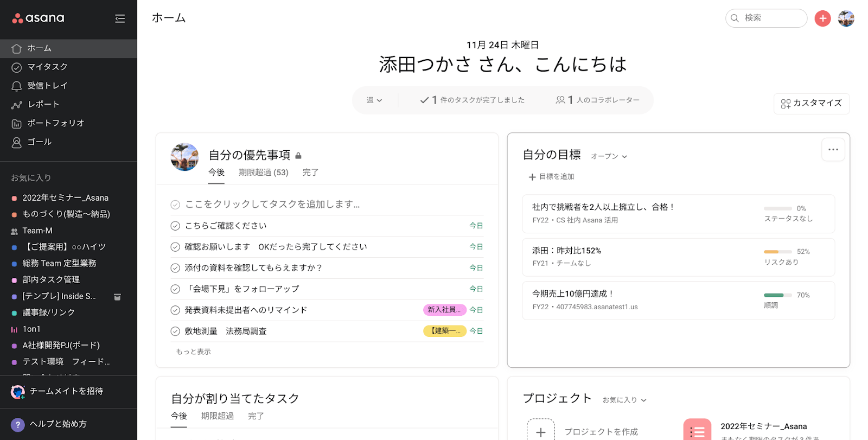Click the red plus quick-add button
The height and width of the screenshot is (440, 868).
pyautogui.click(x=822, y=18)
